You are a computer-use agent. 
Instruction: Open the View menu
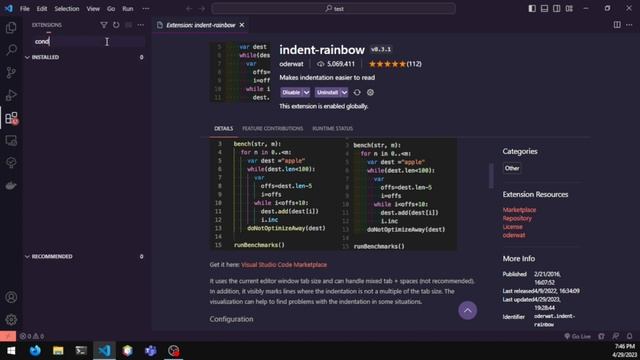coord(93,9)
